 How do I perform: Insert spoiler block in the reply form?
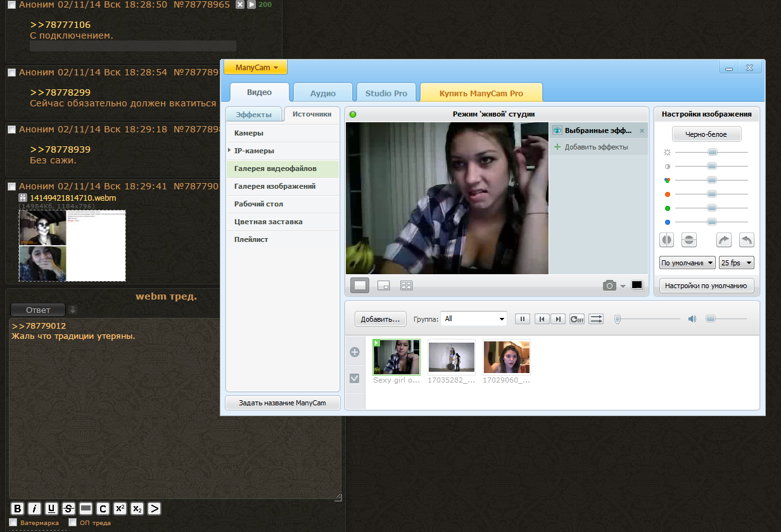pyautogui.click(x=86, y=509)
